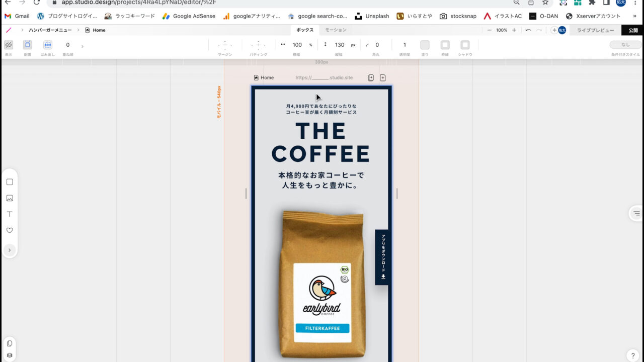Add a new page with plus icon
644x362 pixels.
[383, 77]
